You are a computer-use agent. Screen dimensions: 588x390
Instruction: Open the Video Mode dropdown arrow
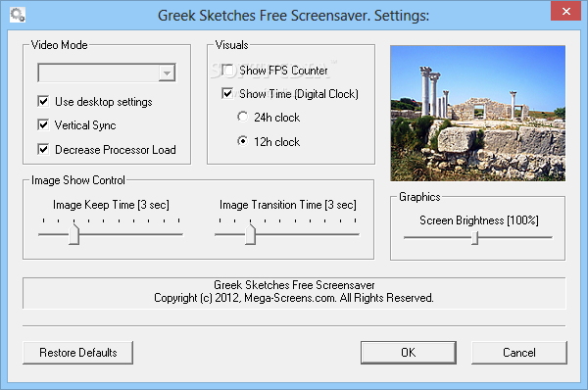[167, 73]
